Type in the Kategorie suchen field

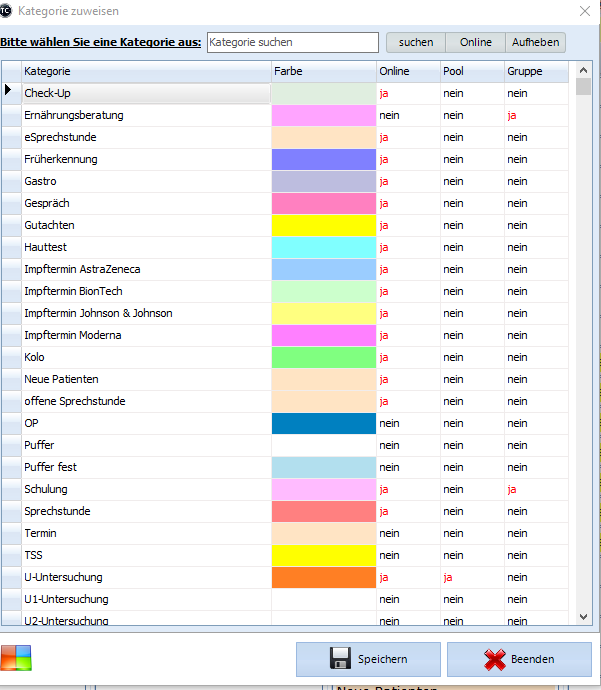click(x=279, y=42)
